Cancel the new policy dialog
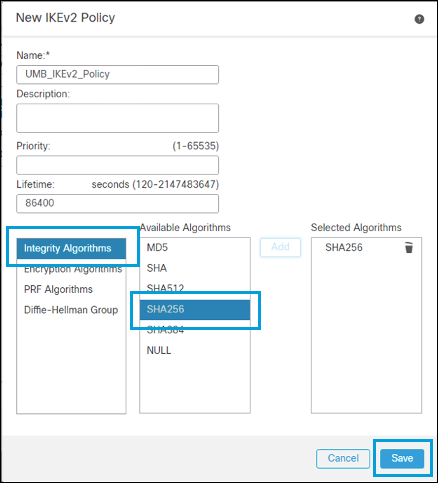 tap(343, 458)
